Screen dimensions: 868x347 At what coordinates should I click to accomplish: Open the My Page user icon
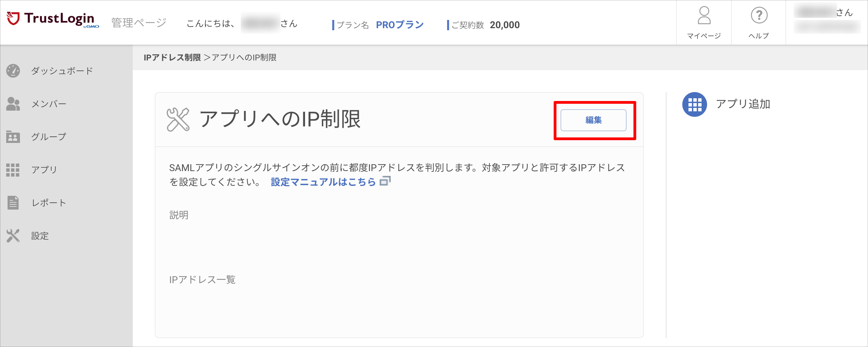click(704, 16)
